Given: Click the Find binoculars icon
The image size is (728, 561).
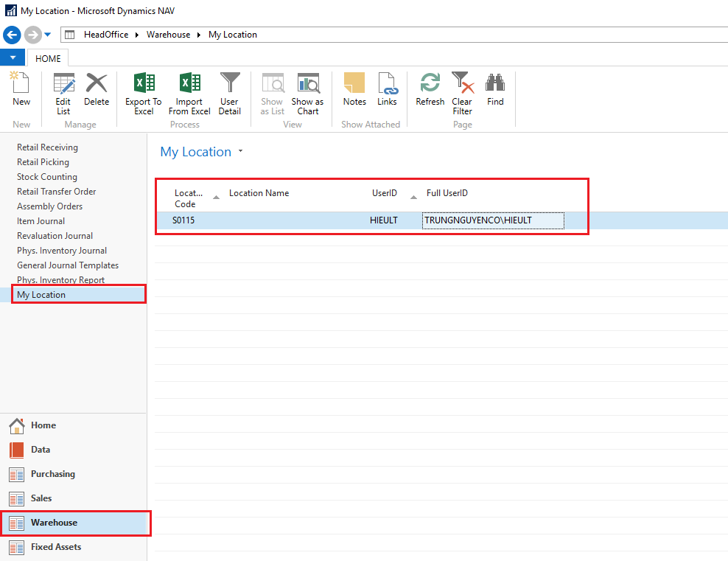Looking at the screenshot, I should pyautogui.click(x=495, y=83).
